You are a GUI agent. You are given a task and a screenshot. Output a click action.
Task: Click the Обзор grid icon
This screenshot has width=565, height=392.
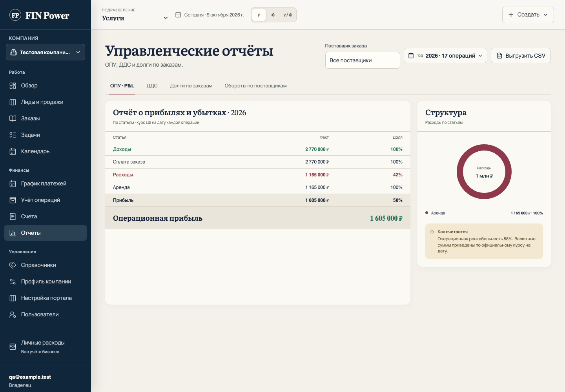(13, 85)
